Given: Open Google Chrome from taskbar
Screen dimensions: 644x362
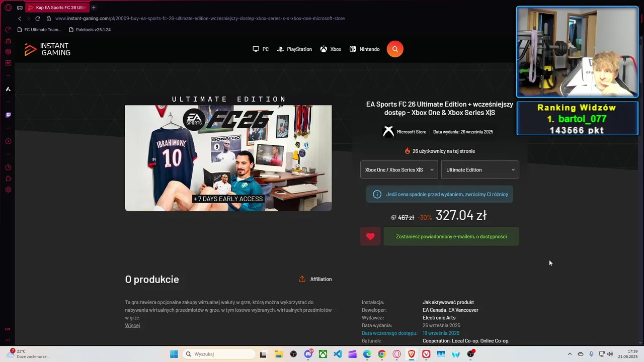Looking at the screenshot, I should [382, 354].
